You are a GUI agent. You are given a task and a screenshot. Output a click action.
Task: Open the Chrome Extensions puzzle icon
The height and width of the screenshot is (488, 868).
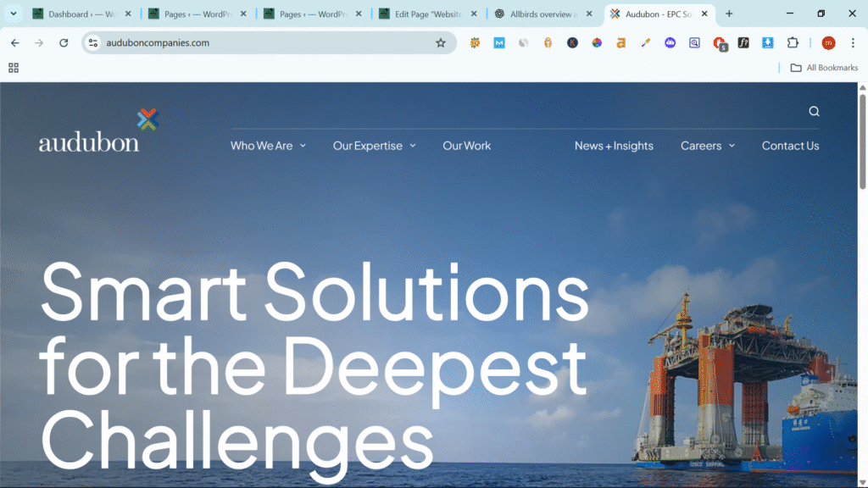(x=793, y=43)
